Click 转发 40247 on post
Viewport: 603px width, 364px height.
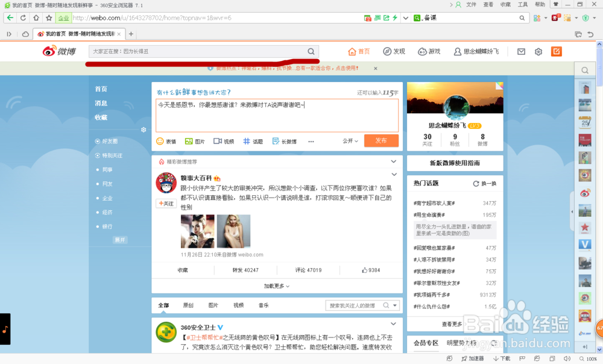[245, 270]
